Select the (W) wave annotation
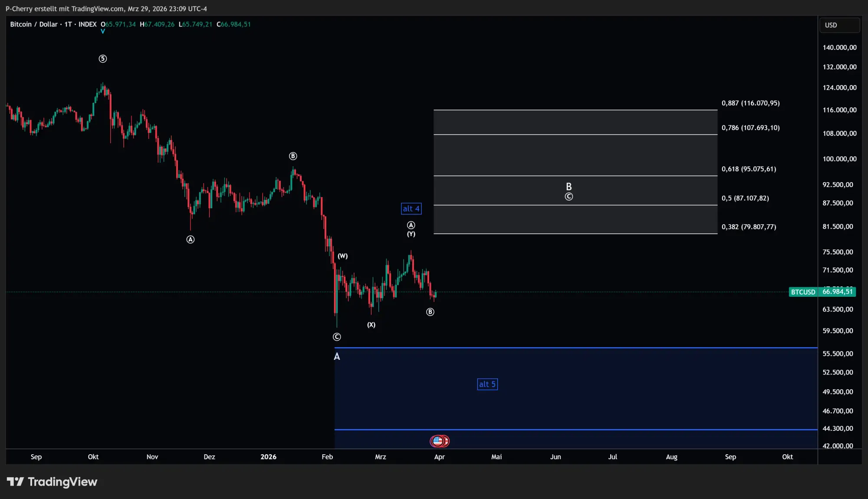This screenshot has width=868, height=499. pyautogui.click(x=342, y=256)
